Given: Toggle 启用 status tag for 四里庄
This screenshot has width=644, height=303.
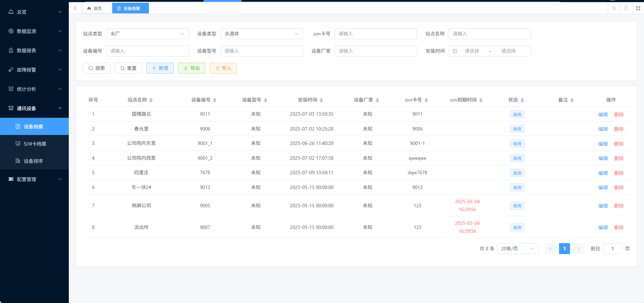Looking at the screenshot, I should 517,173.
